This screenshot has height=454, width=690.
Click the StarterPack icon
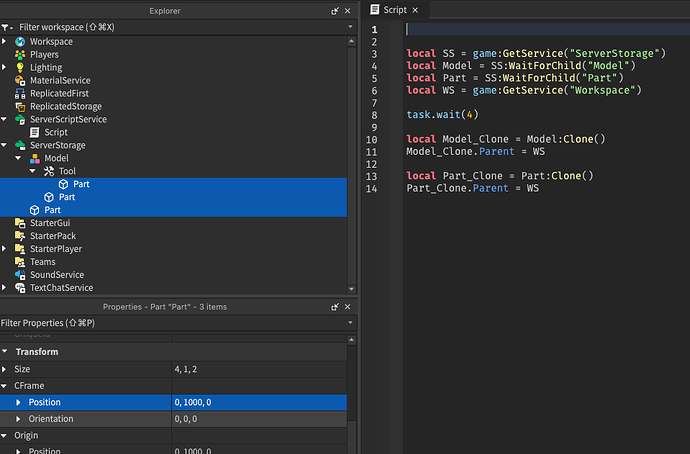pyautogui.click(x=20, y=236)
